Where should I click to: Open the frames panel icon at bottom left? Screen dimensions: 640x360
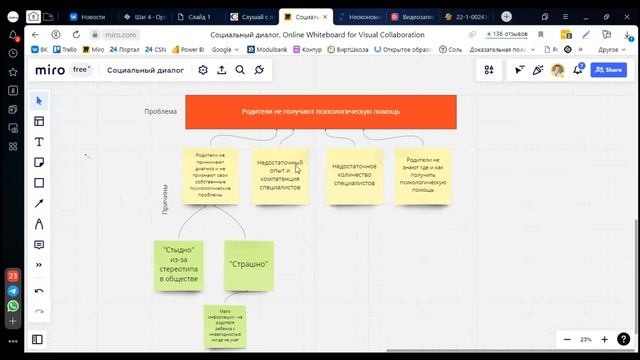(x=37, y=339)
